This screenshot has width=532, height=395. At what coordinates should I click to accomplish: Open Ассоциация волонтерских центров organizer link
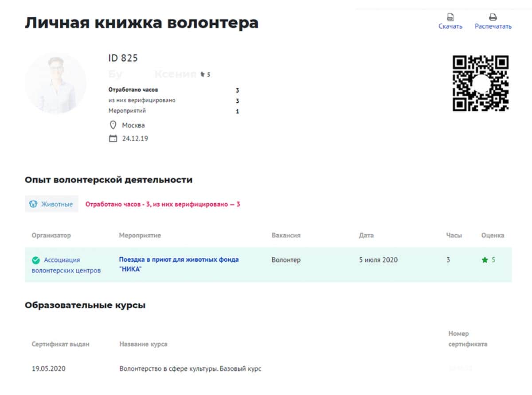[66, 265]
